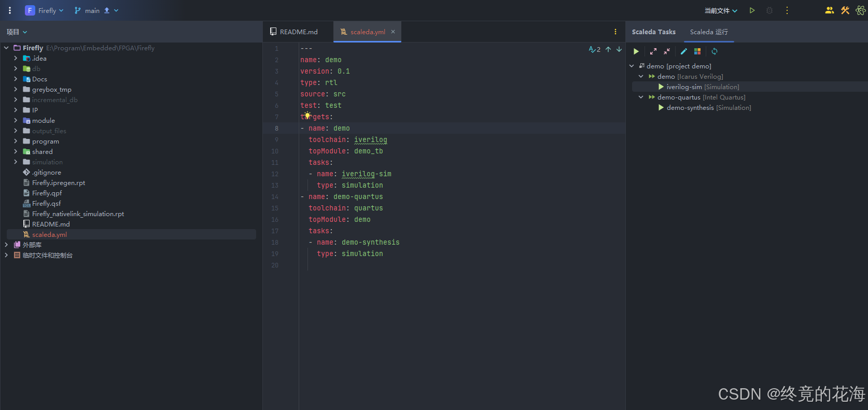Select the db folder
This screenshot has width=868, height=410.
pyautogui.click(x=36, y=68)
